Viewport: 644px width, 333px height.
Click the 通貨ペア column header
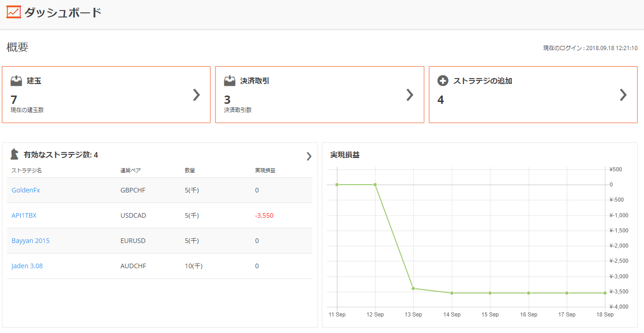point(131,170)
